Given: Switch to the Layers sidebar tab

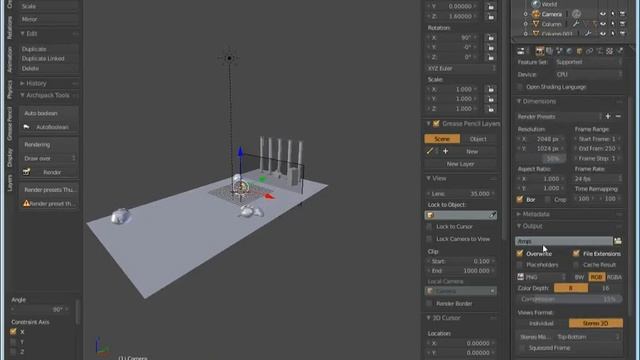Looking at the screenshot, I should (9, 182).
